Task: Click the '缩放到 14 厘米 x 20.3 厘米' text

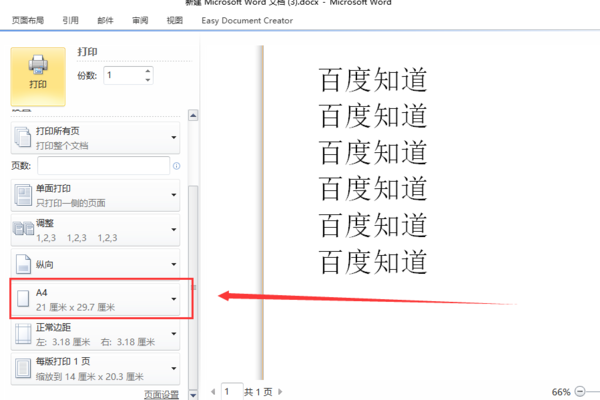Action: 90,377
